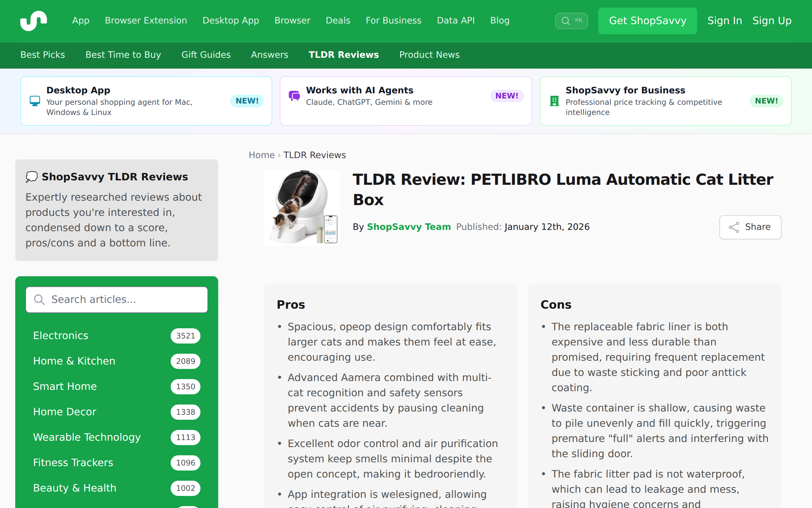Go to Desktop App nav link
The width and height of the screenshot is (812, 508).
tap(231, 21)
